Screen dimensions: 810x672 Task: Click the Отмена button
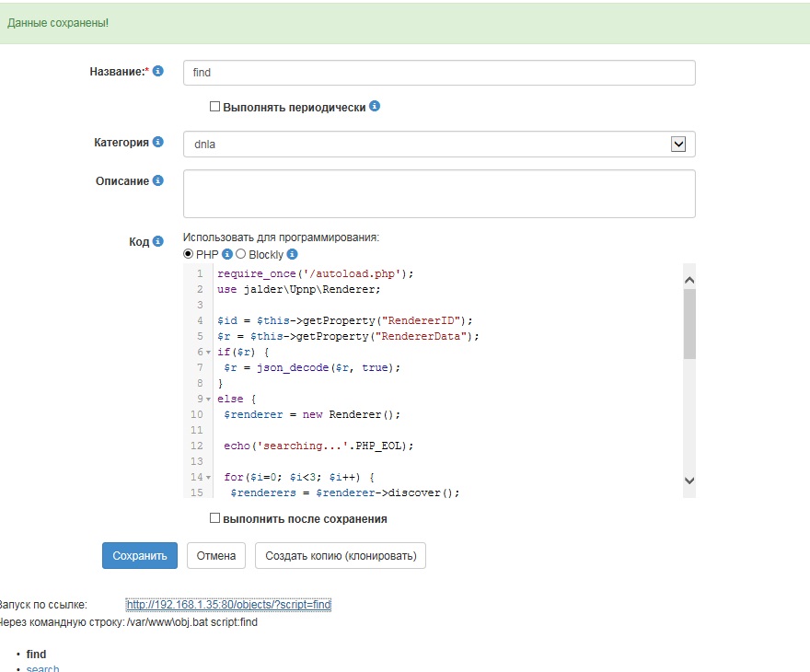click(217, 556)
